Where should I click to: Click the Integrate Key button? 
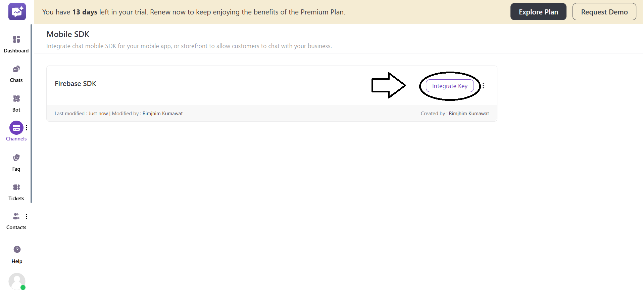[x=450, y=86]
